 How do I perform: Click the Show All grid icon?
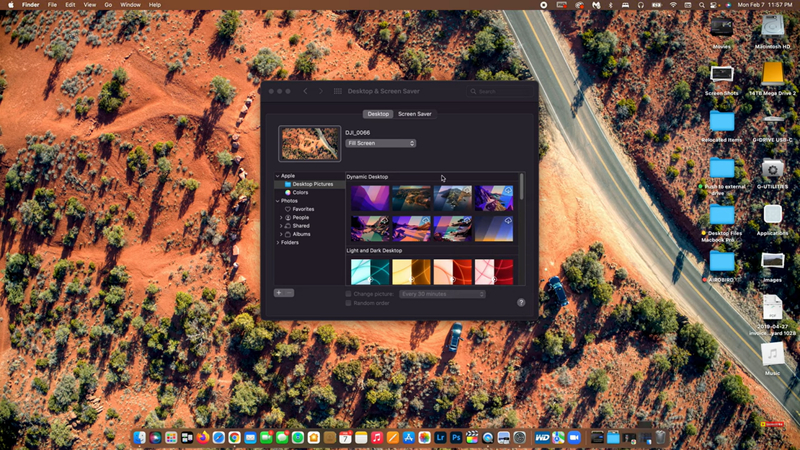click(337, 91)
